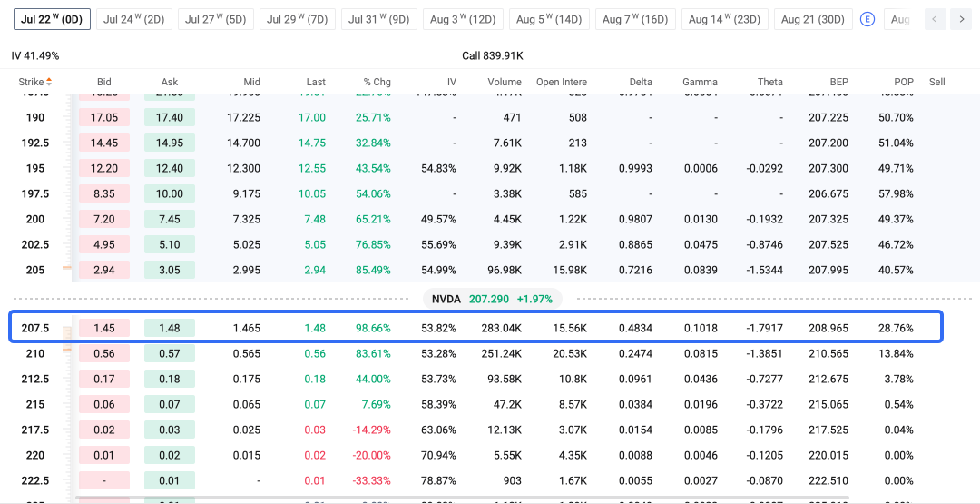This screenshot has height=504, width=980.
Task: Click the Ask column header
Action: pyautogui.click(x=170, y=82)
